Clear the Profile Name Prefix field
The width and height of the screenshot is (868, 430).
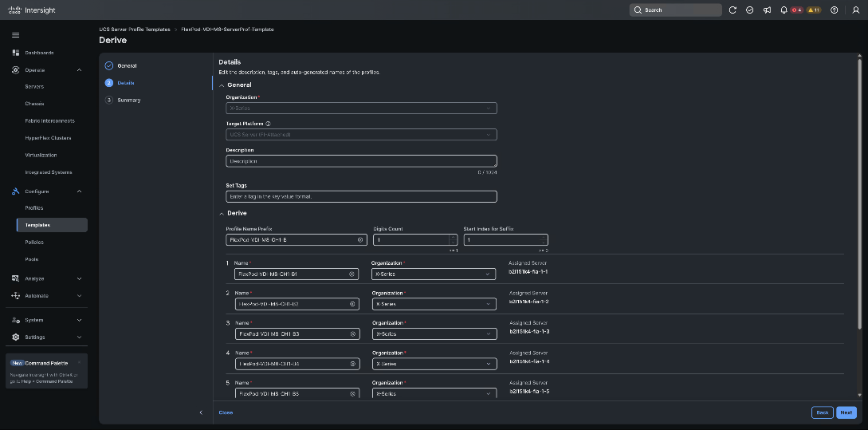(360, 240)
